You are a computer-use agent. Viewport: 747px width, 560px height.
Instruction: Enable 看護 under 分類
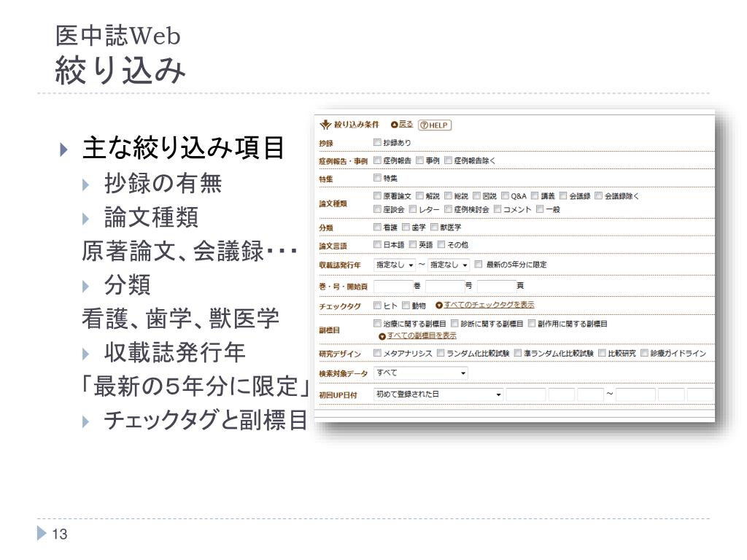pos(377,227)
